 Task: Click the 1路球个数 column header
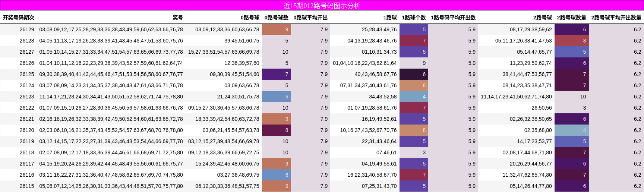414,18
